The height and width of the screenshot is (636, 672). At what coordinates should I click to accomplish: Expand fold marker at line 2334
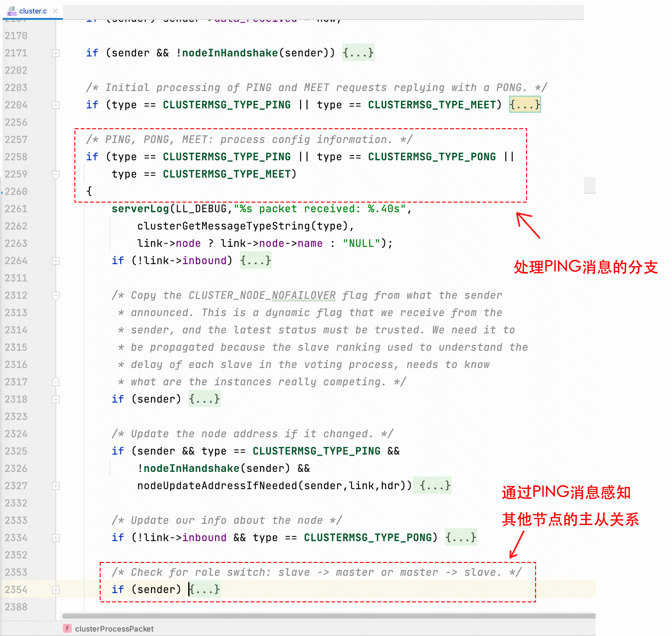tap(56, 538)
